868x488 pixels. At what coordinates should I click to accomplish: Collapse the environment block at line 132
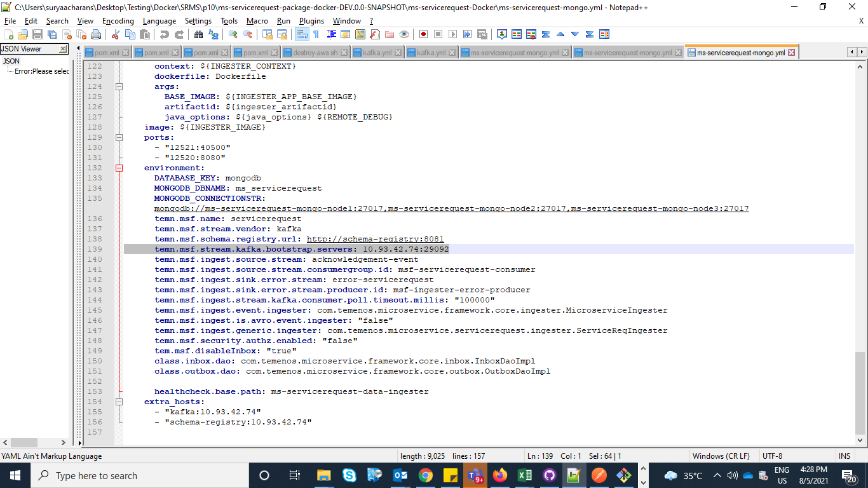(x=119, y=168)
